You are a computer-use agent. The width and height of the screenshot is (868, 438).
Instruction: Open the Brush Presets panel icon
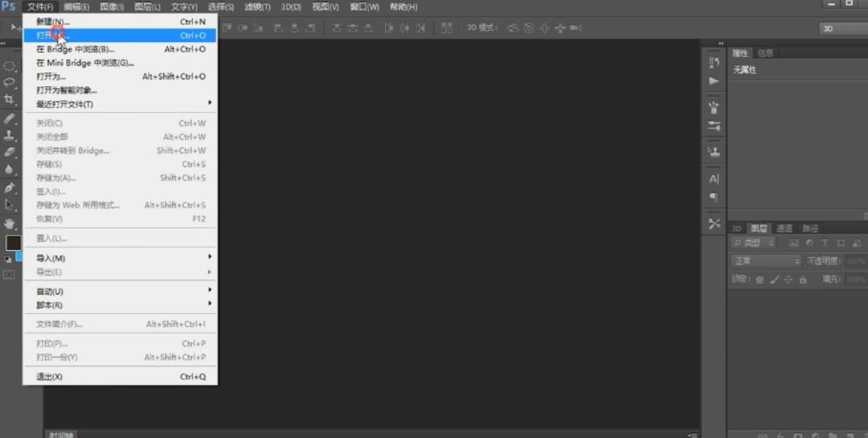[x=714, y=107]
